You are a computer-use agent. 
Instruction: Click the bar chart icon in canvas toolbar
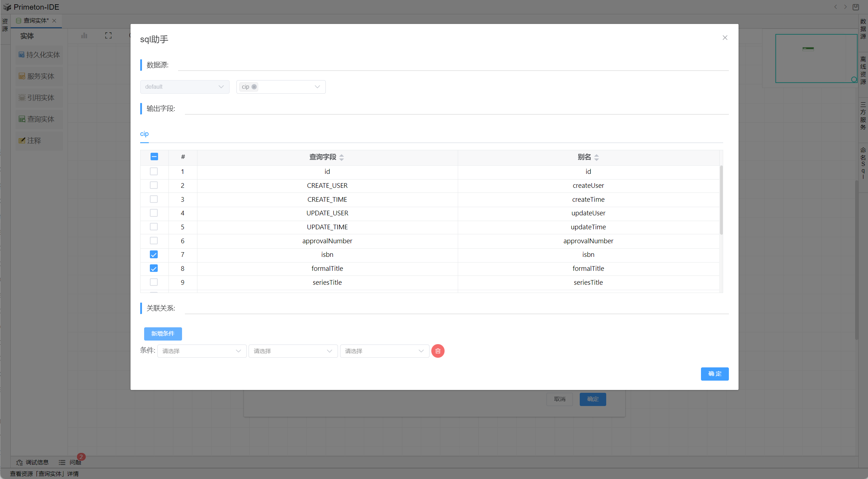click(84, 35)
